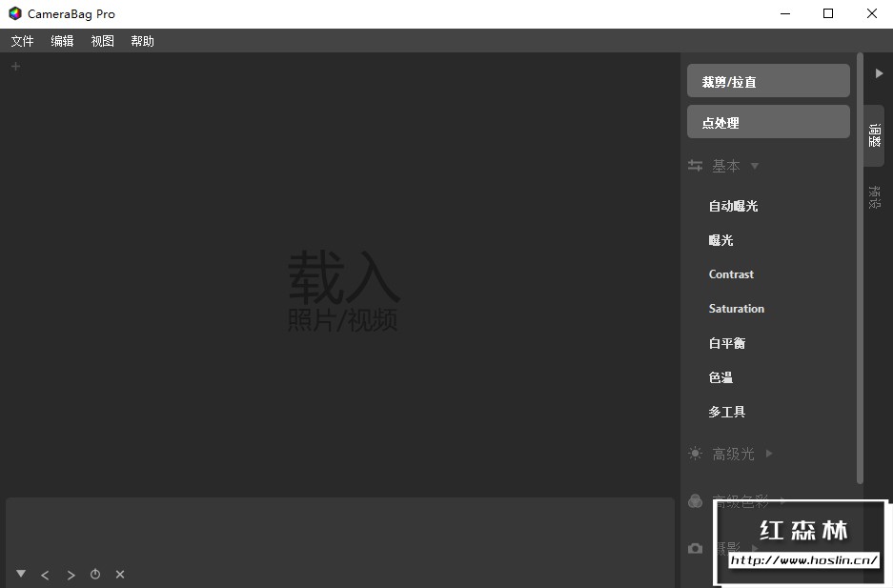Add the 白平衡 adjustment

[727, 343]
